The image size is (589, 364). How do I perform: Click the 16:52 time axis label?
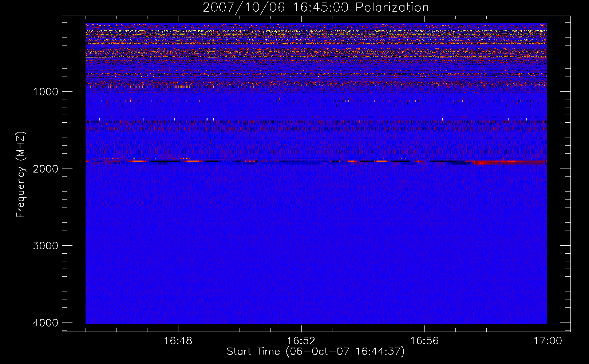pyautogui.click(x=301, y=341)
